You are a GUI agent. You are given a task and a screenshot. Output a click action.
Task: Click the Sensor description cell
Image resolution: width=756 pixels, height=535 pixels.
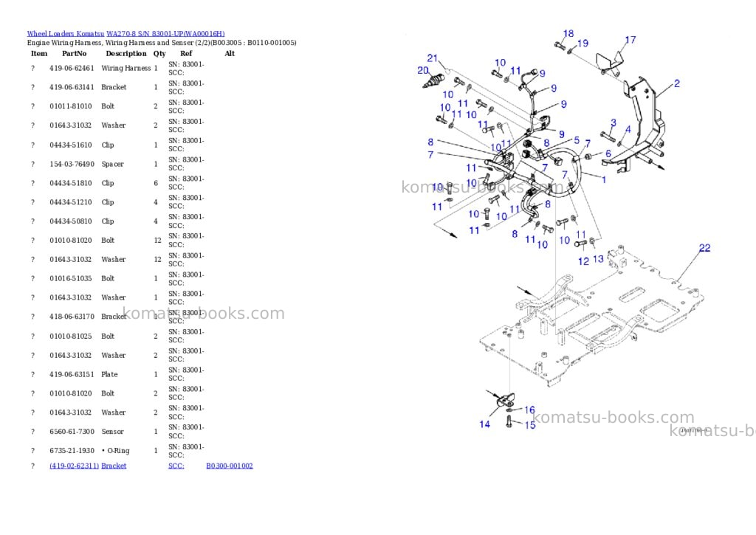[x=112, y=432]
